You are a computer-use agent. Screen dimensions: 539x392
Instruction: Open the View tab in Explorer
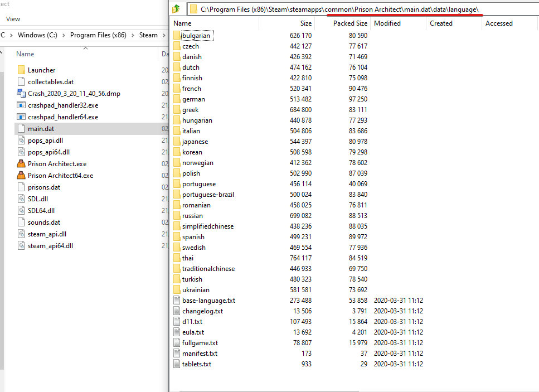[13, 20]
